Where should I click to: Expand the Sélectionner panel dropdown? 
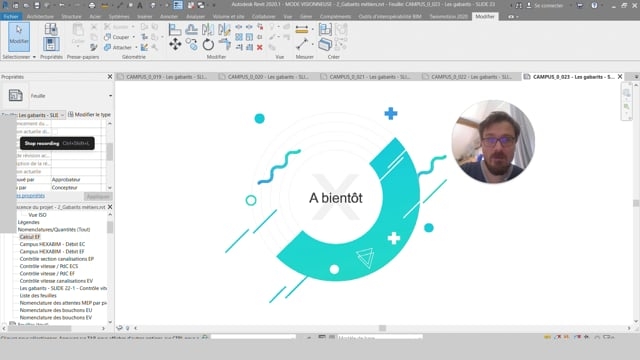coord(34,57)
